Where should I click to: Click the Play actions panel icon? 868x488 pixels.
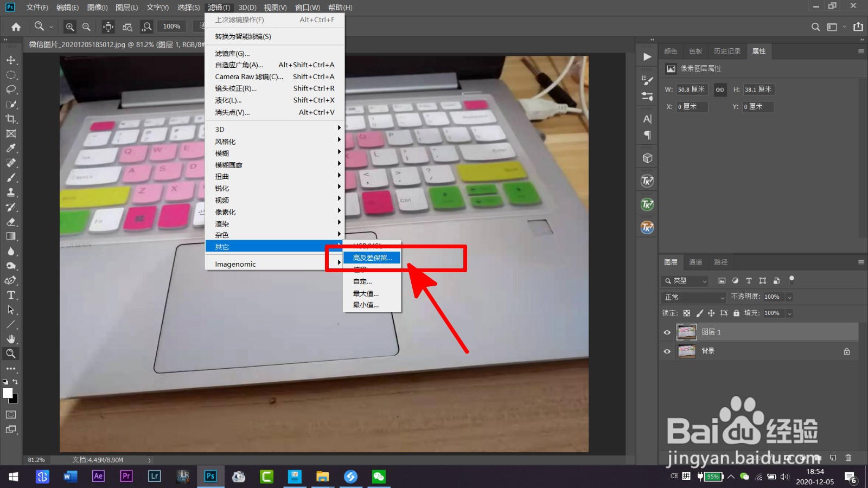click(x=647, y=57)
